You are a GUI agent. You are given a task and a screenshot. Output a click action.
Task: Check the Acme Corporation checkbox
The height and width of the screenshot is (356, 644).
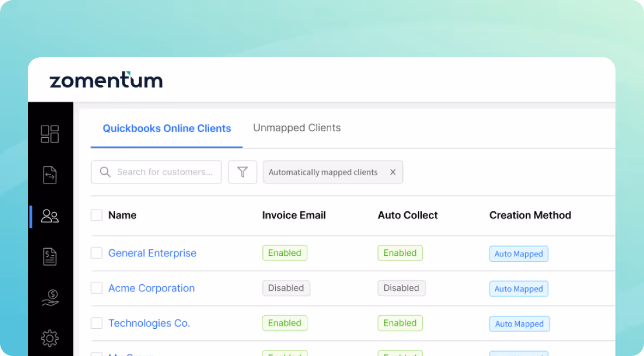96,288
